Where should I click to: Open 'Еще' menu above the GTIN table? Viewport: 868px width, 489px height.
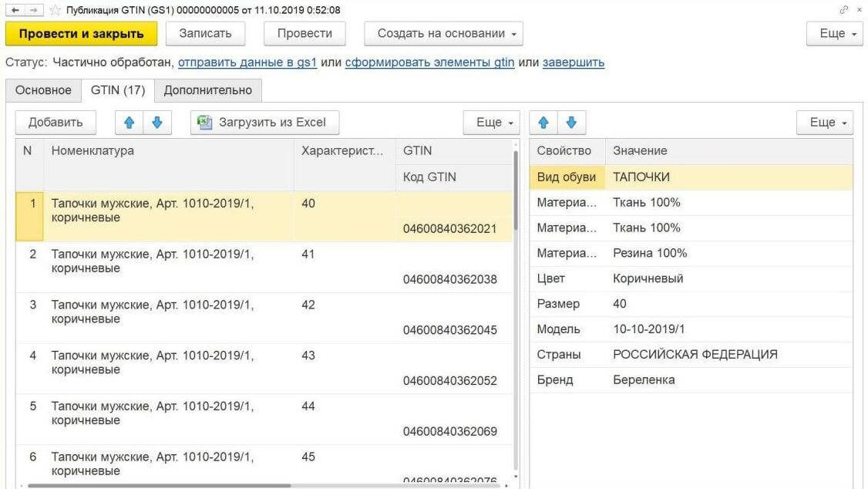[x=490, y=123]
